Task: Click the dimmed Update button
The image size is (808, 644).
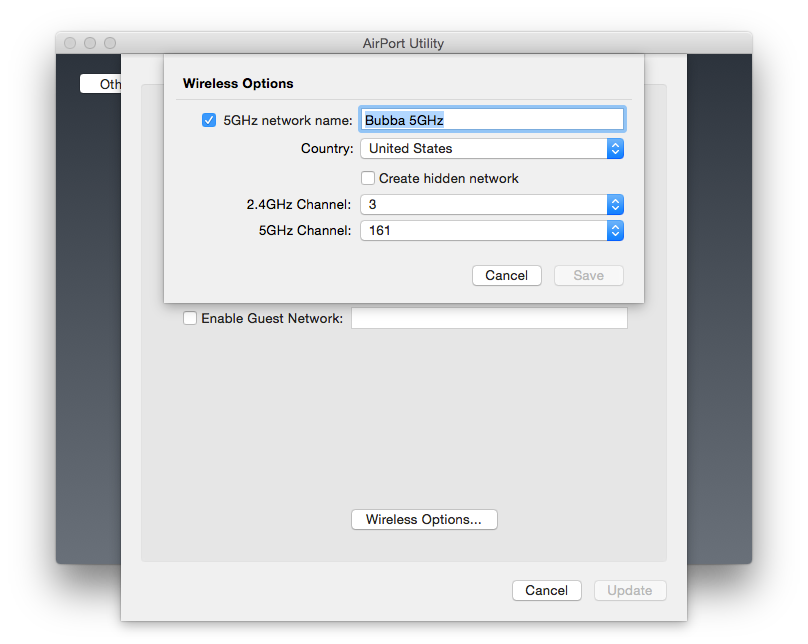Action: [x=630, y=590]
